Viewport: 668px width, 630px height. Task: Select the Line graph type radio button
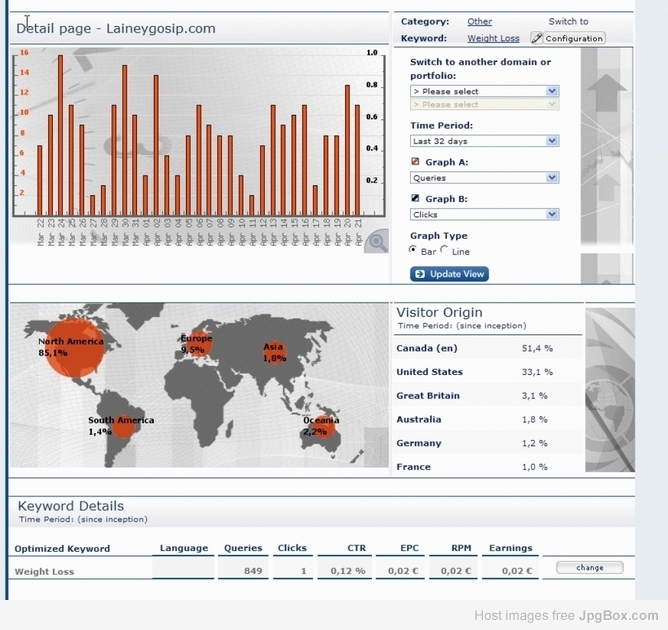click(445, 250)
